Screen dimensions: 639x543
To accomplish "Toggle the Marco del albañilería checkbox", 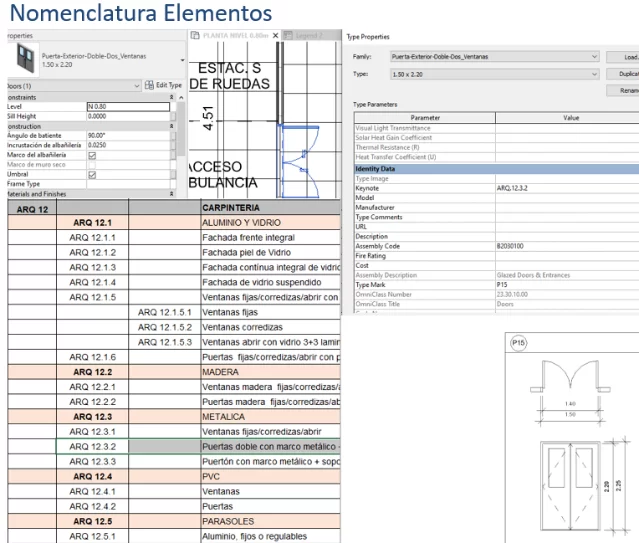I will coord(92,155).
